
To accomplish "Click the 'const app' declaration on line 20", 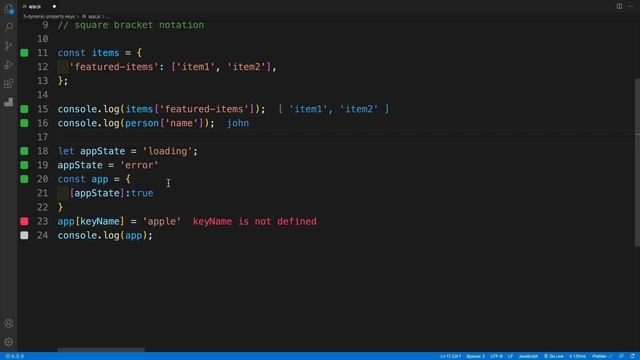I will coord(83,179).
